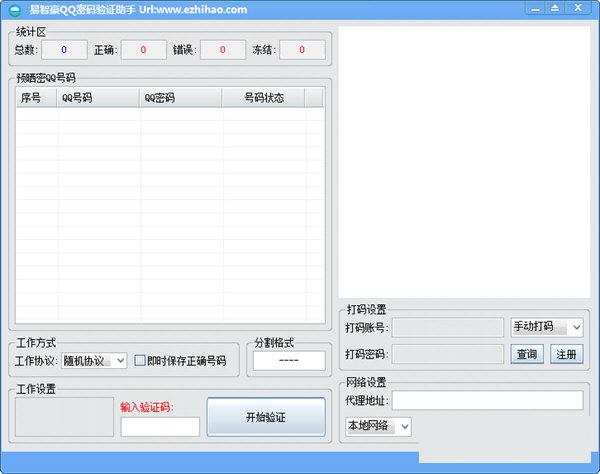Click the 打码账号 account field

tap(448, 327)
